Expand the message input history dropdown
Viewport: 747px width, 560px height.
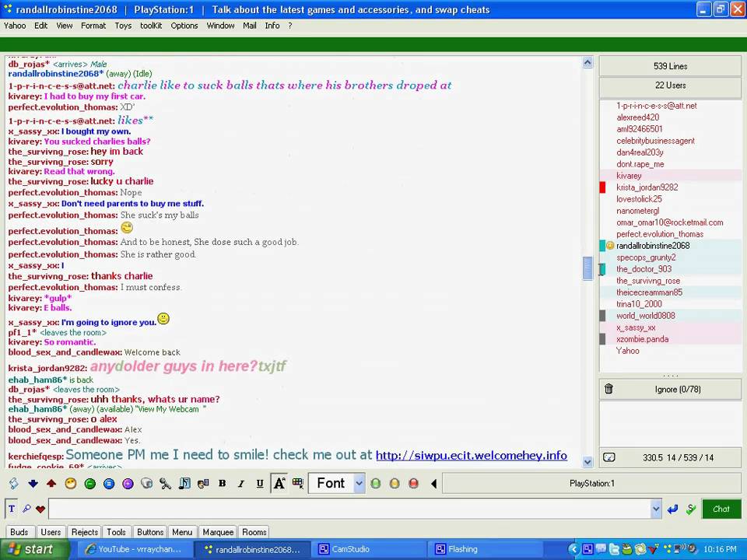(x=656, y=509)
